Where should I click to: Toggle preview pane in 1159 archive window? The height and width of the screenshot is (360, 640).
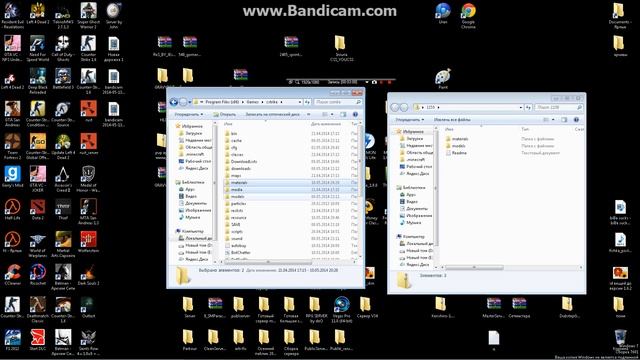click(x=564, y=120)
